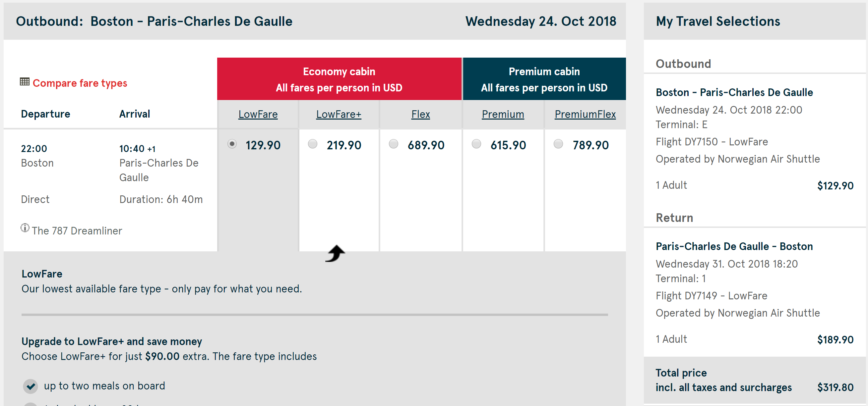Viewport: 868px width, 406px height.
Task: Open the Flex fare type link
Action: (420, 115)
